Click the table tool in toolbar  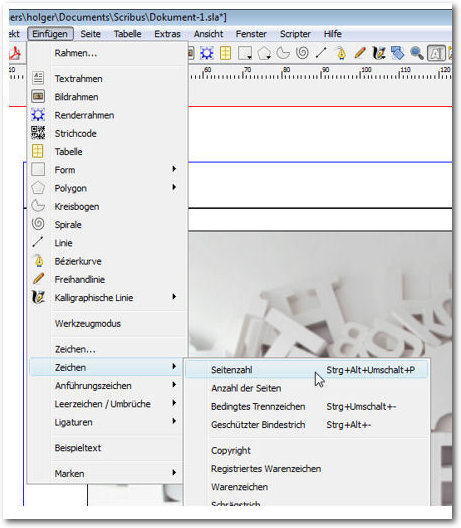(225, 53)
